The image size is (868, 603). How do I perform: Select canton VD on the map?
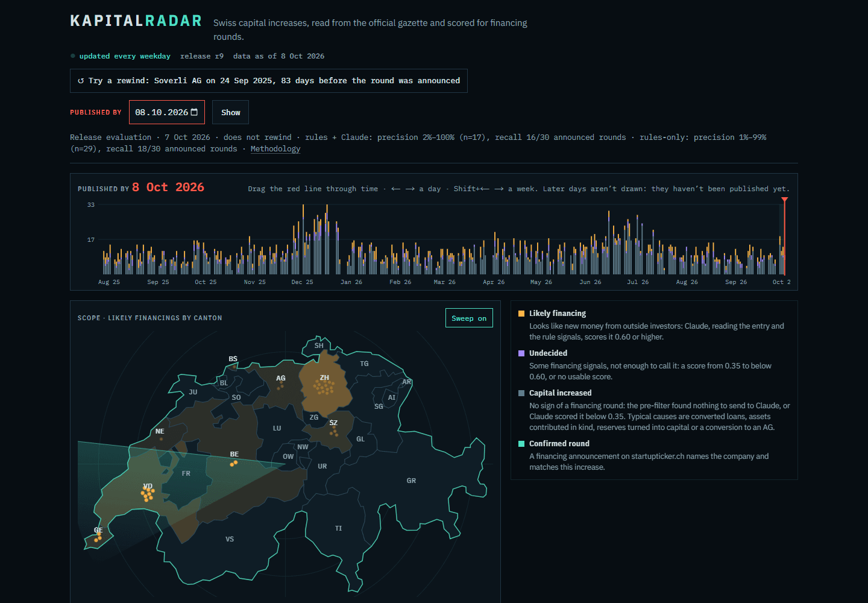point(148,486)
